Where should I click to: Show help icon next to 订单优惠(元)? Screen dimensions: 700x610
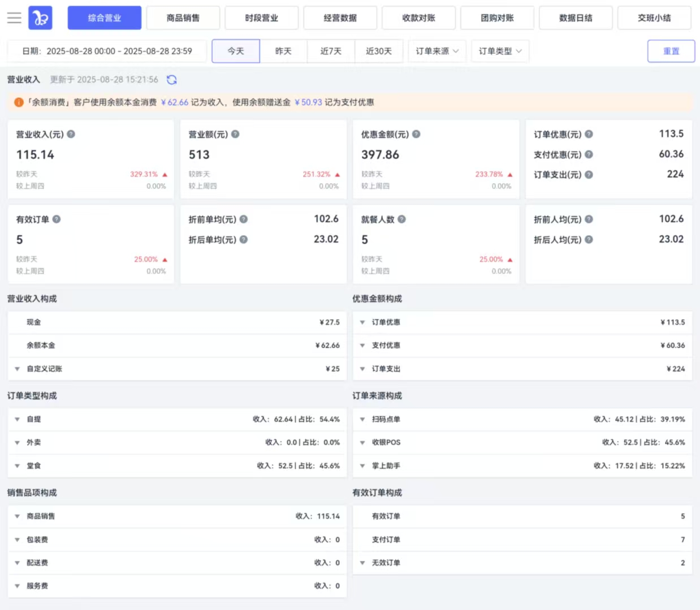[589, 135]
